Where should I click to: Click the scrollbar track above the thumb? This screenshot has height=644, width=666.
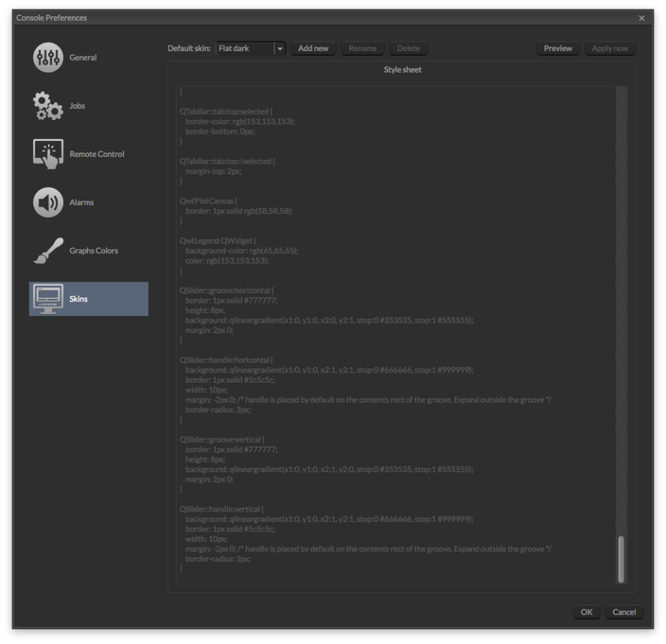(x=620, y=296)
